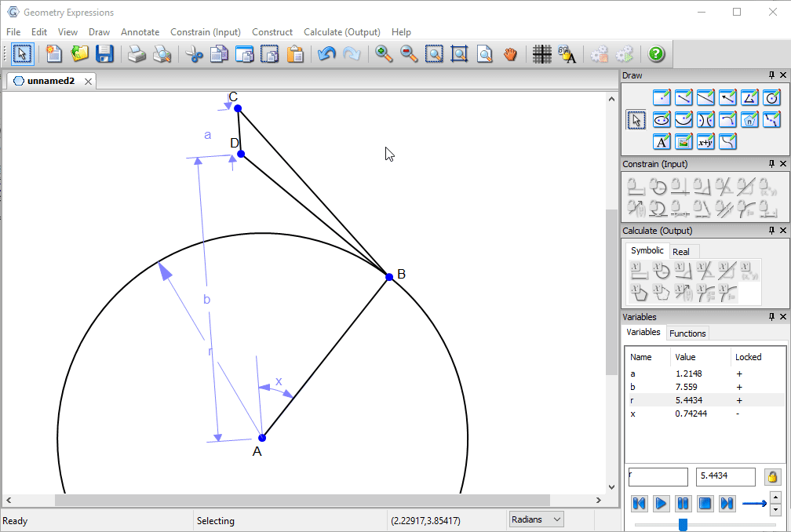Close the unnamed2 document tab
Screen dimensions: 791x532
pyautogui.click(x=88, y=81)
